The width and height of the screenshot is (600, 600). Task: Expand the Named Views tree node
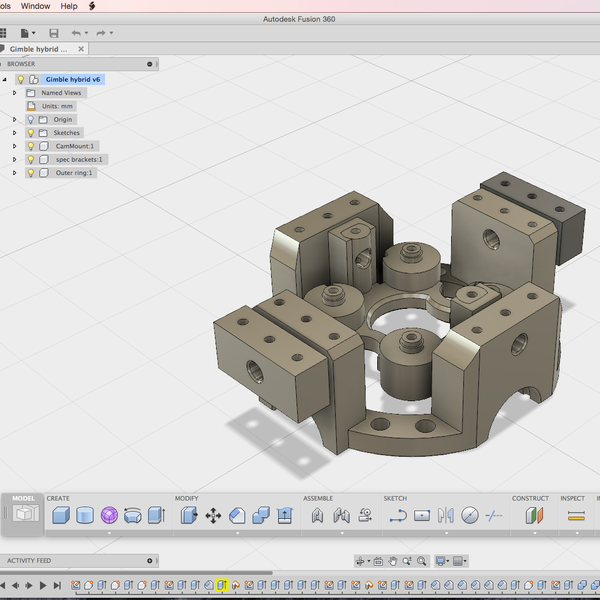15,93
